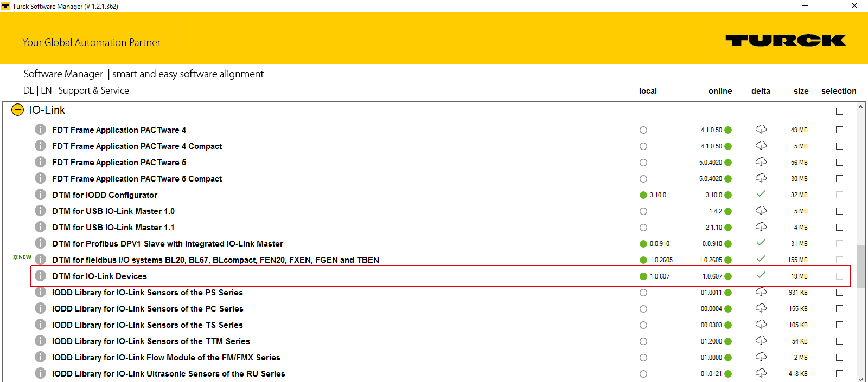Viewport: 868px width, 382px height.
Task: Tick selection box for PACTware 5
Action: 839,162
